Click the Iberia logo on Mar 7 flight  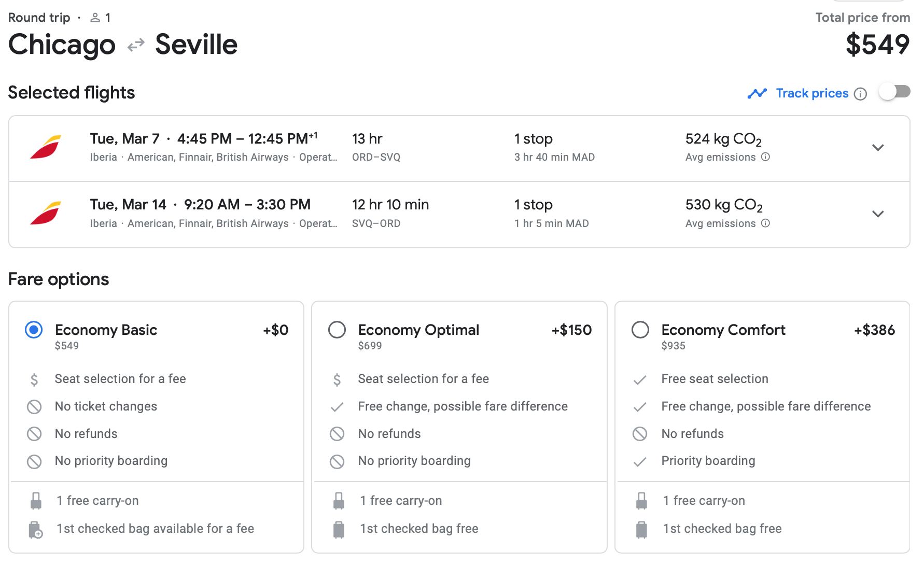46,147
